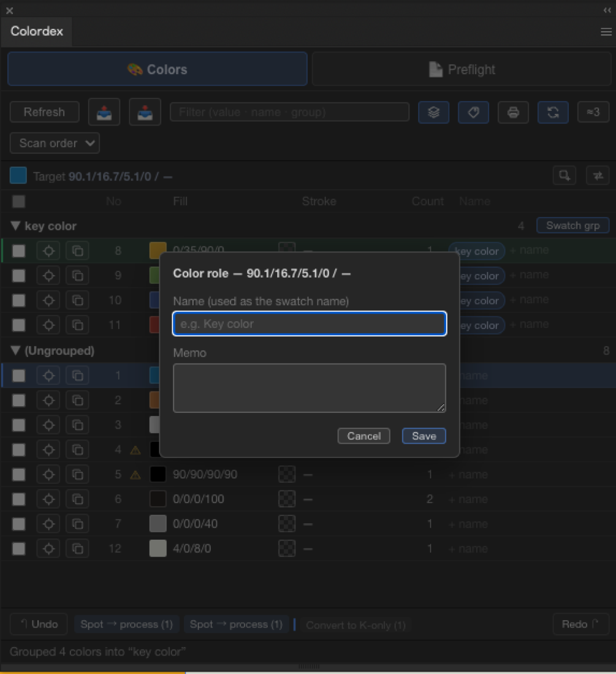
Task: Click copy icon in row 7
Action: tap(77, 524)
